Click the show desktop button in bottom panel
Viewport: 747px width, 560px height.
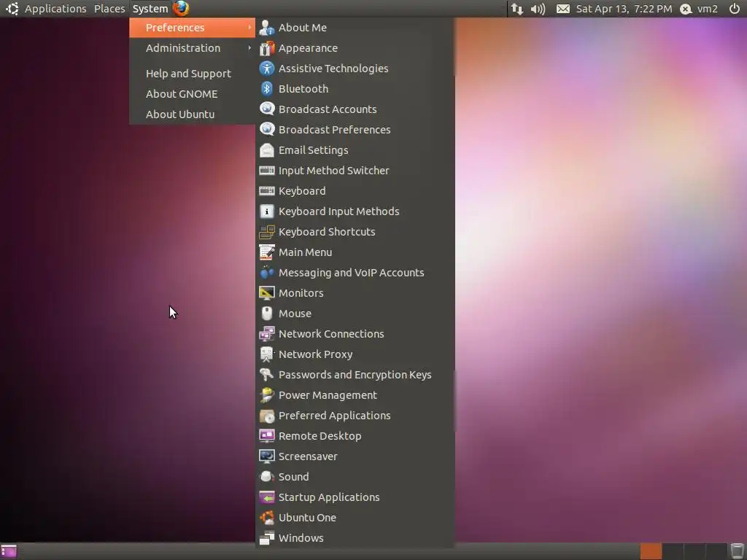click(9, 551)
